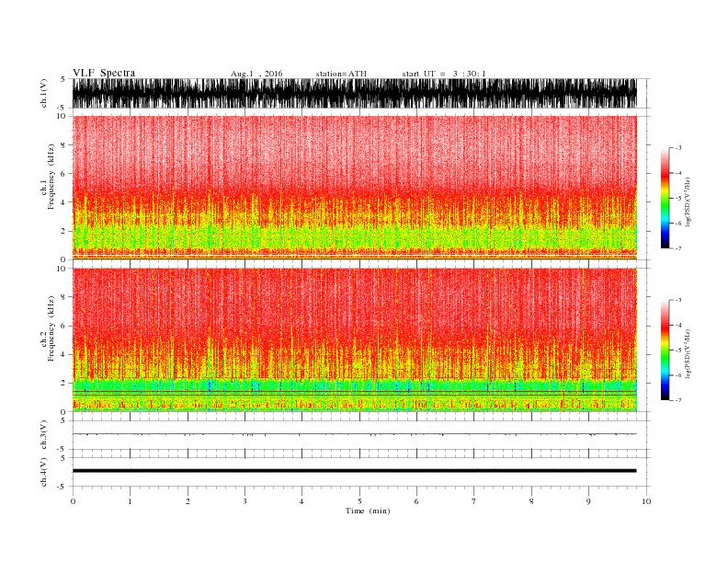Click time axis tick label "0"
The width and height of the screenshot is (728, 563).
[73, 501]
